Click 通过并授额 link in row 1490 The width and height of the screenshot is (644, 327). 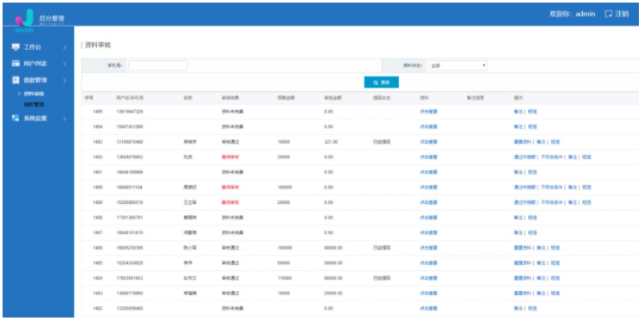(x=524, y=188)
